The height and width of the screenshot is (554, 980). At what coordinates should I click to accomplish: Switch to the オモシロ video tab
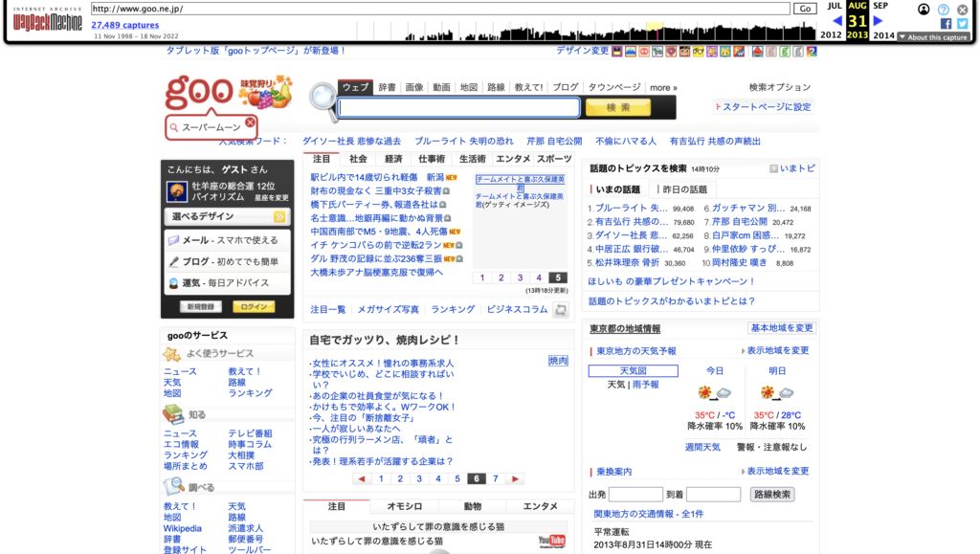(405, 506)
